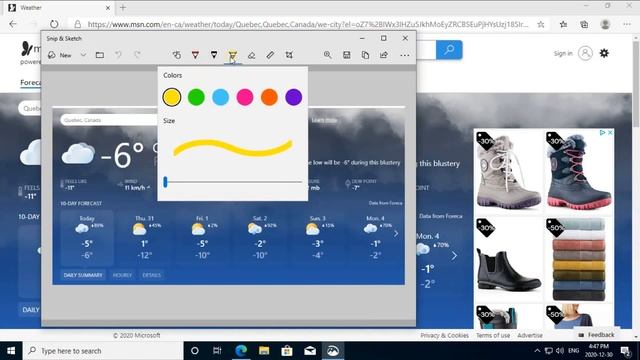This screenshot has width=640, height=360.
Task: Select the Pencil tool
Action: point(214,55)
